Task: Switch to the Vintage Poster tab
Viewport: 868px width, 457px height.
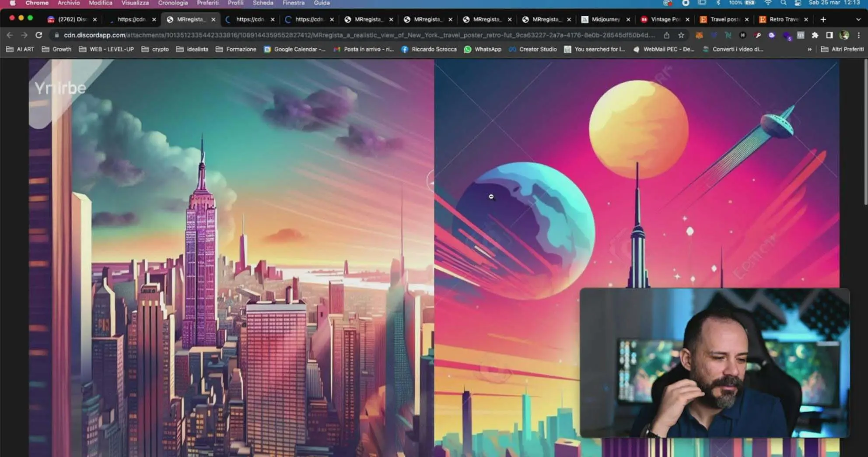Action: pos(665,19)
